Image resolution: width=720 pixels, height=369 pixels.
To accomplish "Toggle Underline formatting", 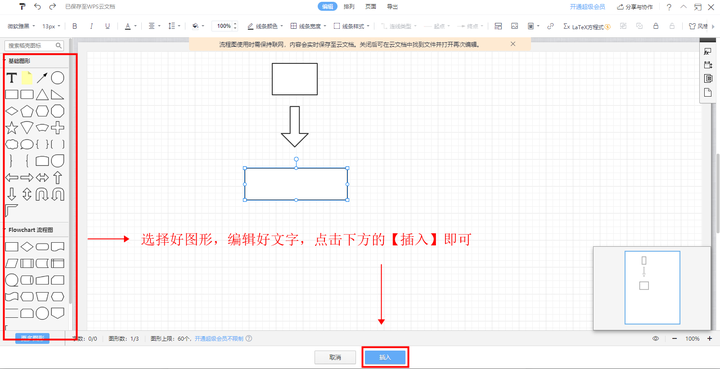I will (x=107, y=26).
